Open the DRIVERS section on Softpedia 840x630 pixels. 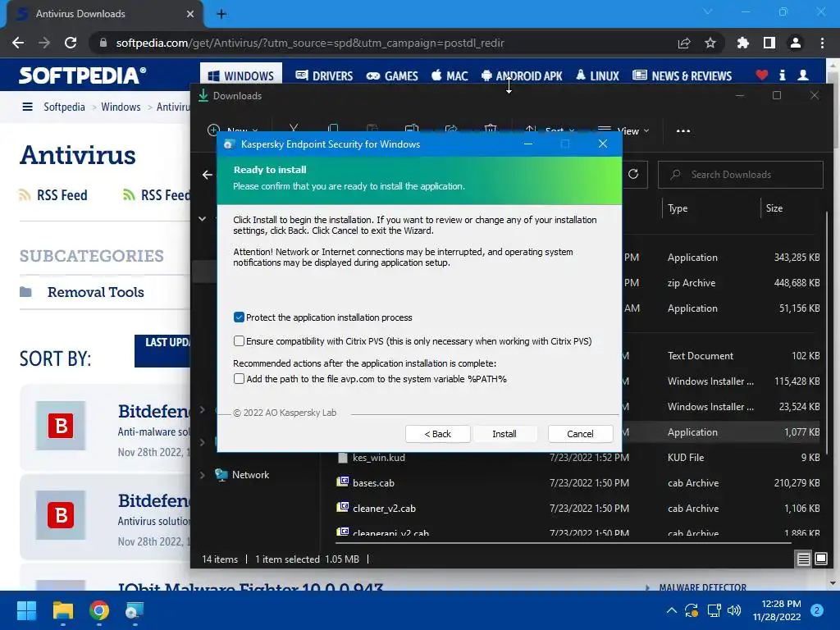[324, 76]
